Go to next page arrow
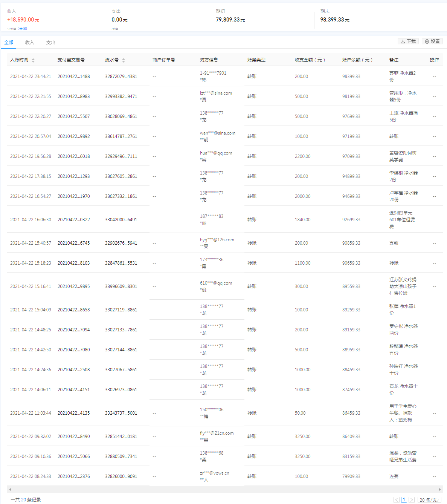This screenshot has height=504, width=447. (x=412, y=500)
